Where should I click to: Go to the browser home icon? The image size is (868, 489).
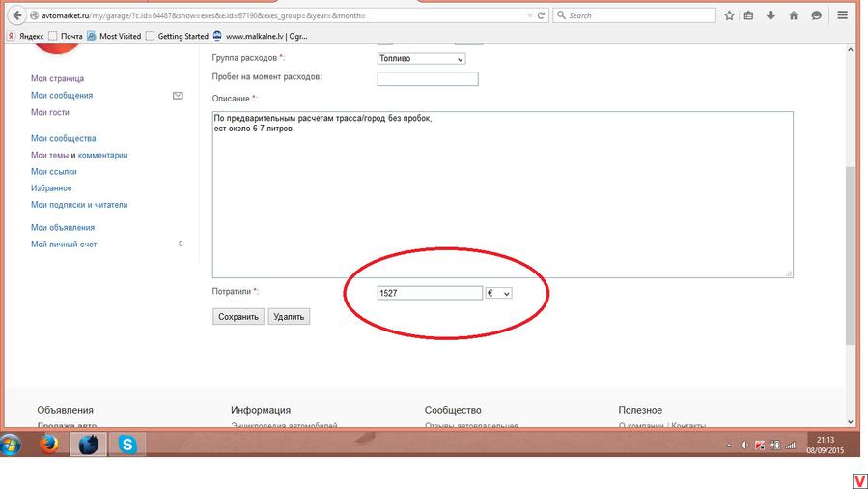(794, 15)
